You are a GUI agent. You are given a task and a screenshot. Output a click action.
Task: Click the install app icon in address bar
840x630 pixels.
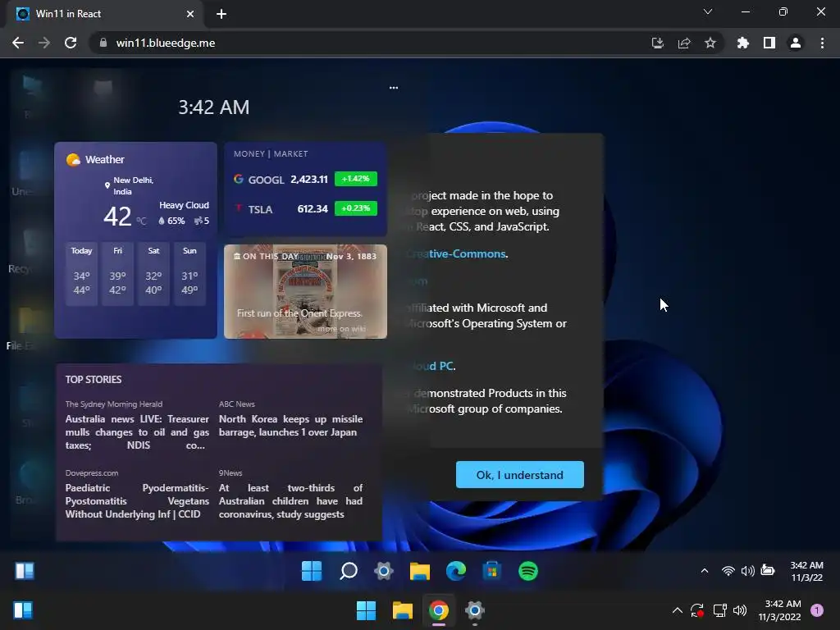point(657,43)
